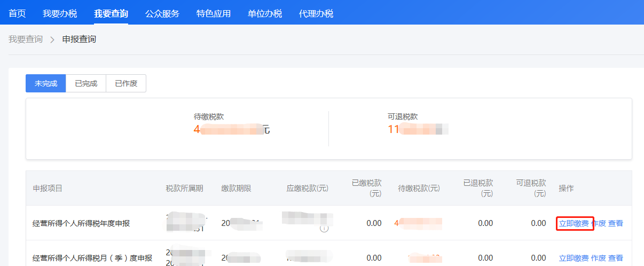Image resolution: width=644 pixels, height=266 pixels.
Task: Switch to the 未完成 tab
Action: coord(46,83)
